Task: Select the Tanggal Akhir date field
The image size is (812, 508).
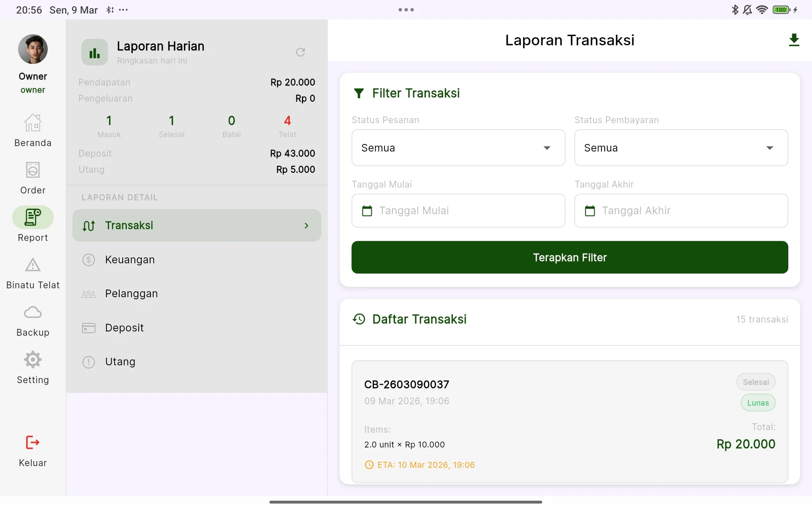Action: (681, 211)
